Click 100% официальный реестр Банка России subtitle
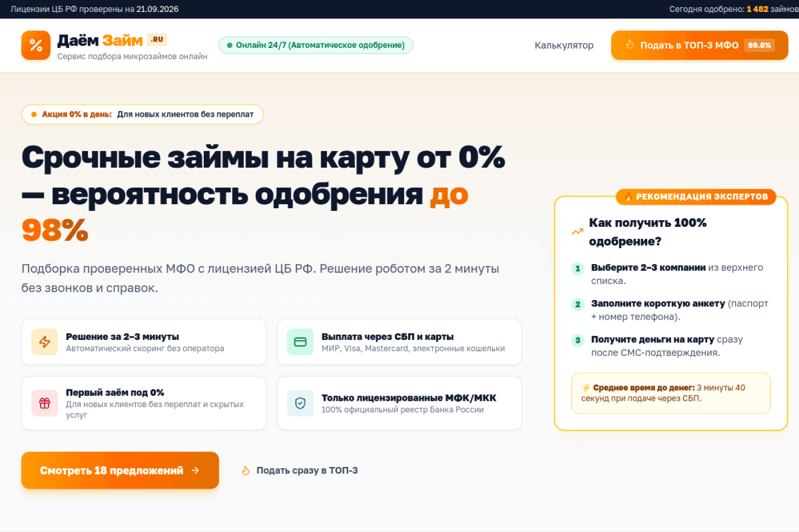This screenshot has width=799, height=532. coord(402,409)
